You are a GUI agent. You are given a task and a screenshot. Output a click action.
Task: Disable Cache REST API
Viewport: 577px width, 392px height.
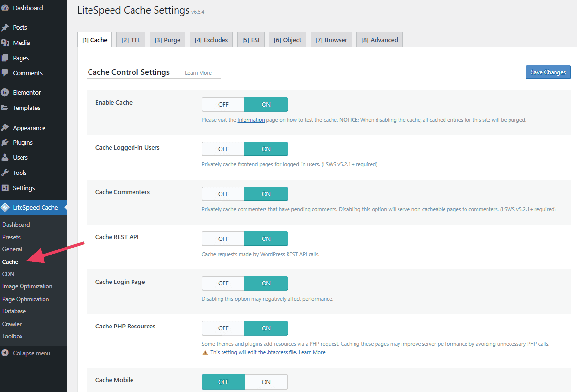pos(223,239)
